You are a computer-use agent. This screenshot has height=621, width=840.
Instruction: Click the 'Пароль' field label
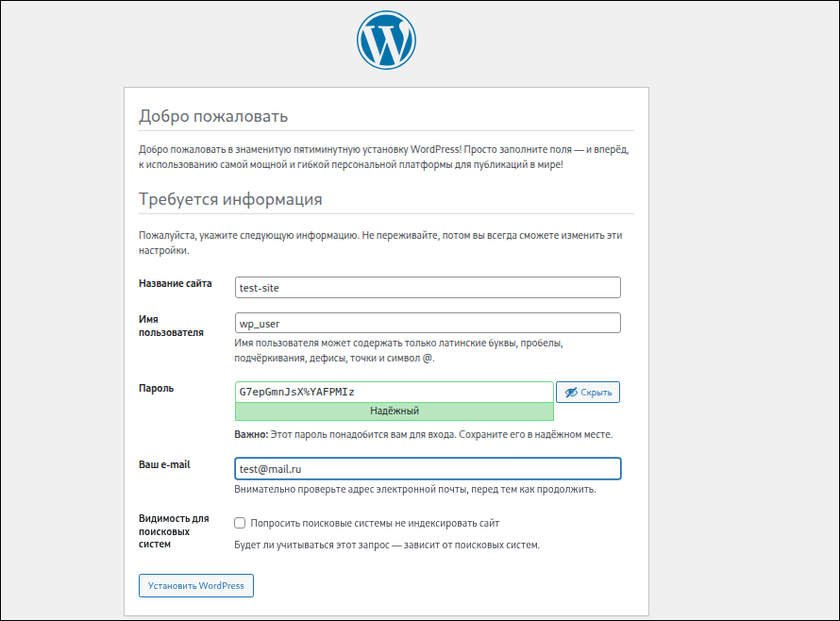coord(156,388)
